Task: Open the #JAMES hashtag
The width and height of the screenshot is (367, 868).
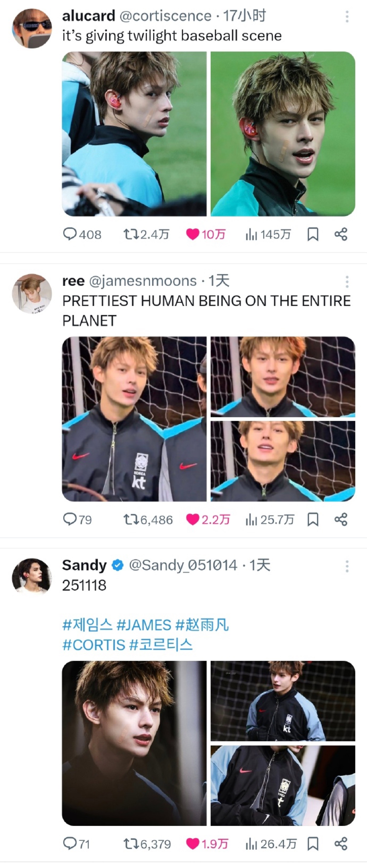Action: point(144,625)
